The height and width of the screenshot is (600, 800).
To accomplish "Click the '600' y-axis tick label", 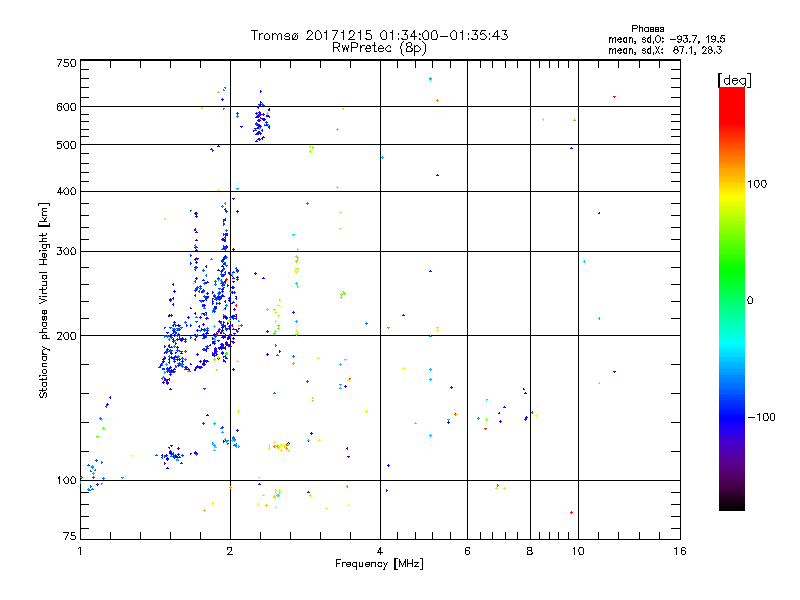I will tap(66, 107).
